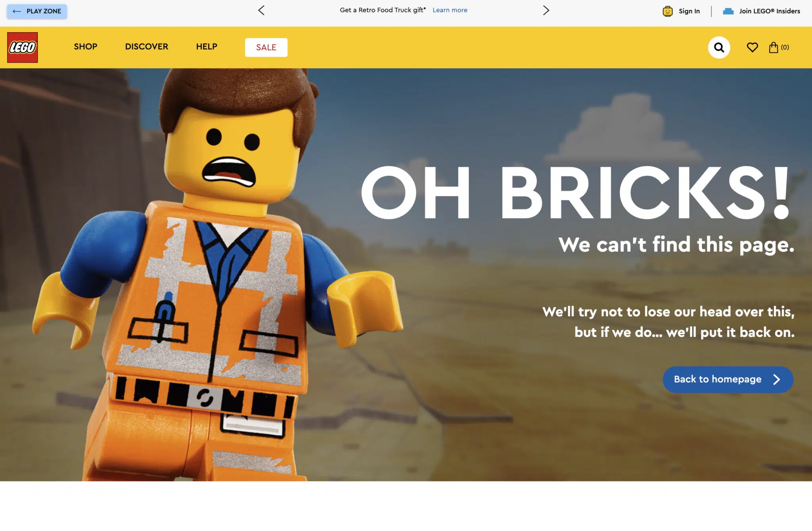
Task: Click Join LEGO Insiders text
Action: (x=769, y=11)
